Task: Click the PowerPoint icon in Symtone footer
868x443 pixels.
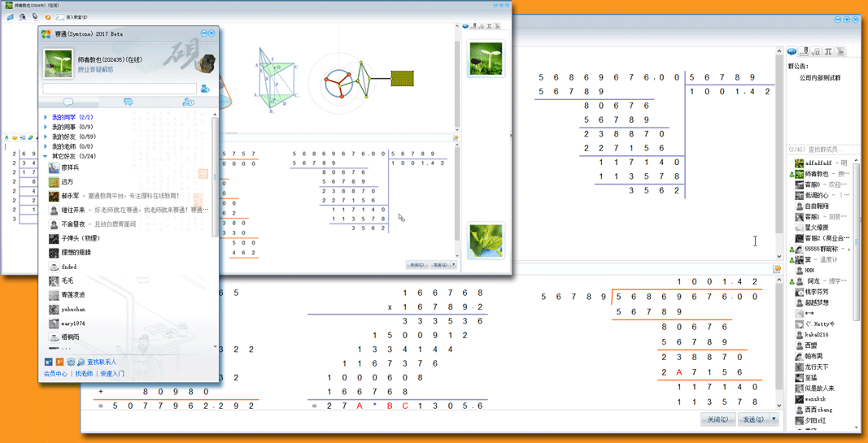Action: coord(59,362)
